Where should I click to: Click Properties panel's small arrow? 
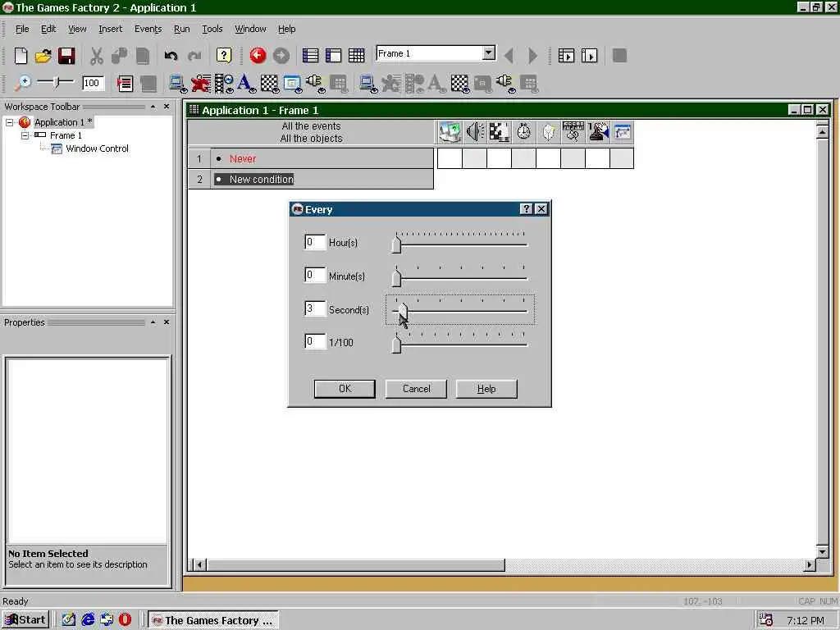click(x=153, y=322)
